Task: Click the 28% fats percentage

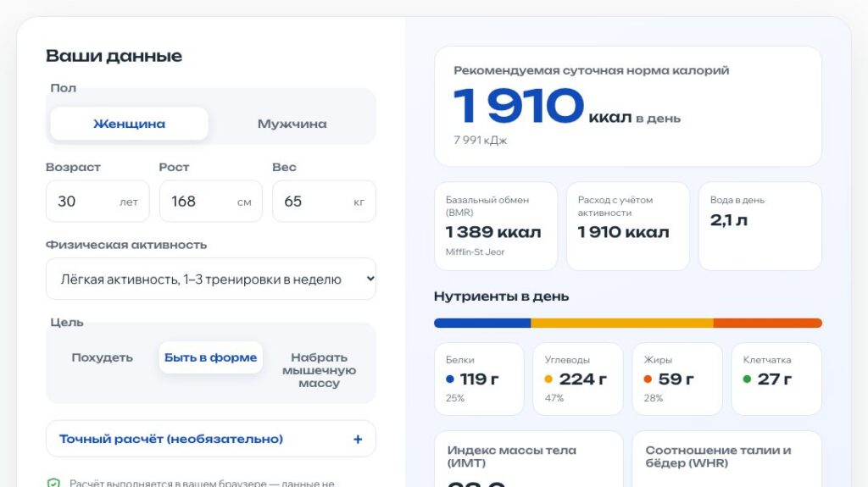Action: tap(654, 398)
